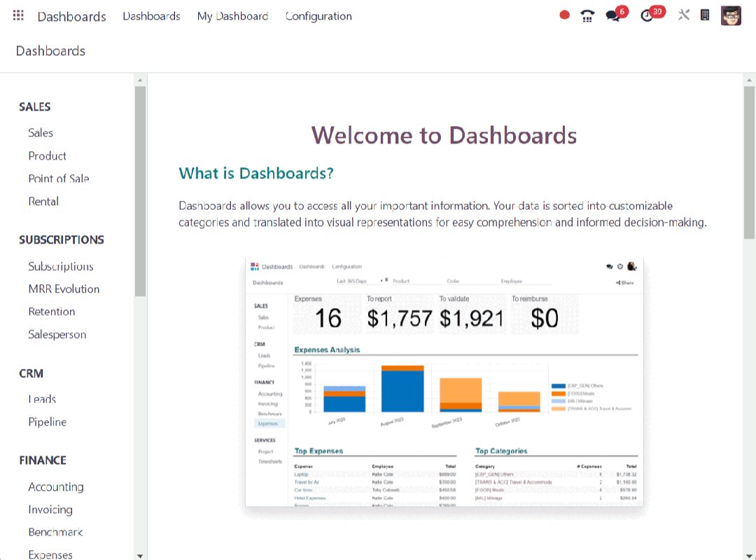Click the red recording indicator icon
Image resolution: width=756 pixels, height=560 pixels.
(565, 15)
